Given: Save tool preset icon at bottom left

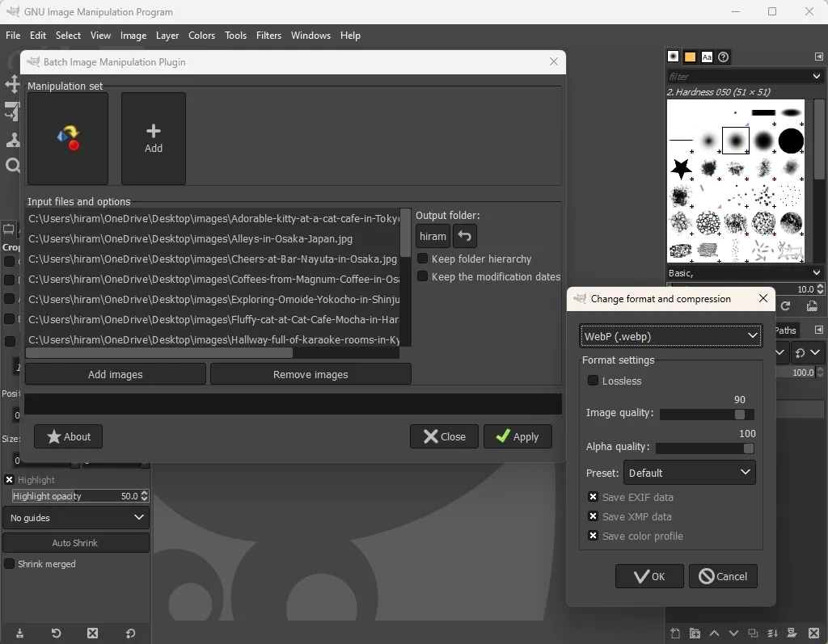Looking at the screenshot, I should (19, 633).
